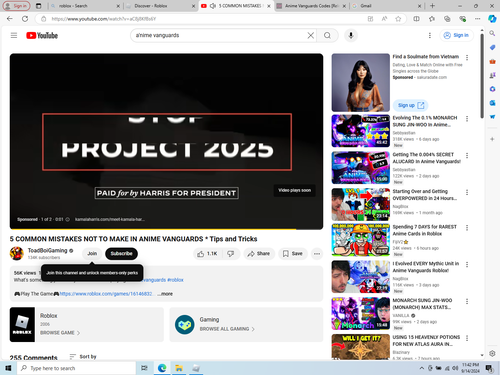Go back to the previous page
The image size is (500, 375).
(10, 19)
